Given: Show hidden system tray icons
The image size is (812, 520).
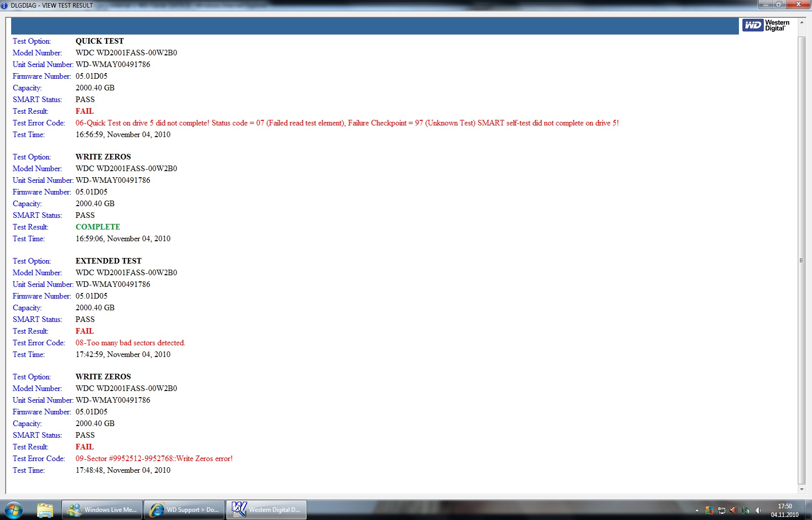Looking at the screenshot, I should (x=697, y=510).
